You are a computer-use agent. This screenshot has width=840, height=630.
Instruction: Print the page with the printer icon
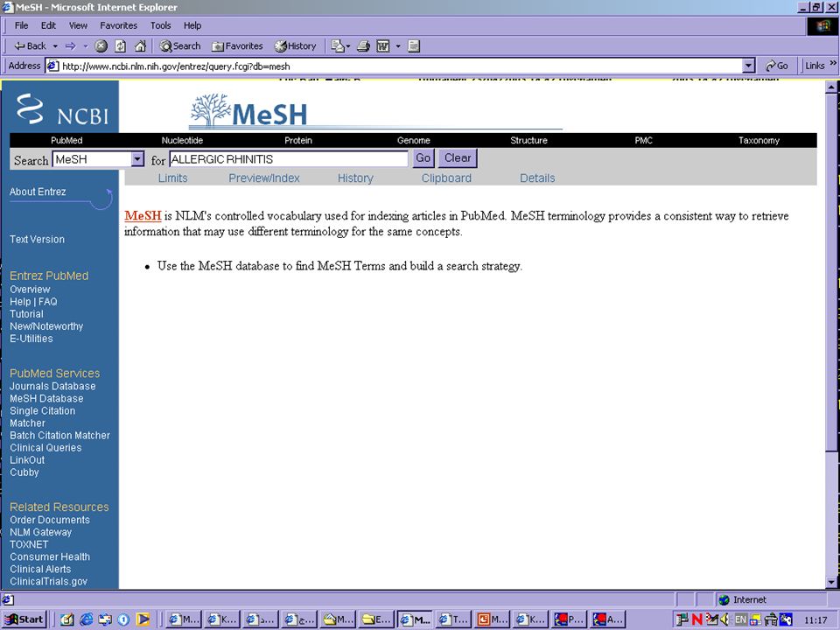(x=363, y=46)
